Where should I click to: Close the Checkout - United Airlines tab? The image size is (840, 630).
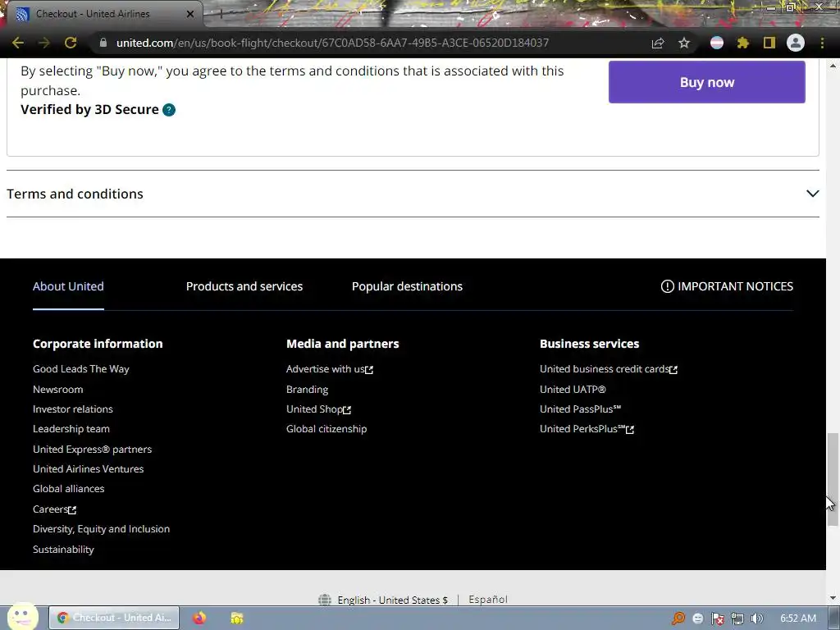coord(190,14)
